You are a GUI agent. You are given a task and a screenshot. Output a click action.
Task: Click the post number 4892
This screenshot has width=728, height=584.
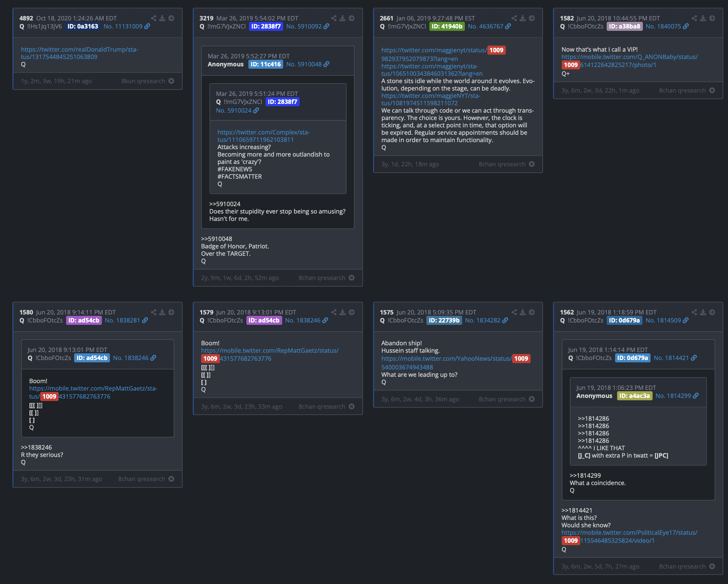click(x=26, y=18)
